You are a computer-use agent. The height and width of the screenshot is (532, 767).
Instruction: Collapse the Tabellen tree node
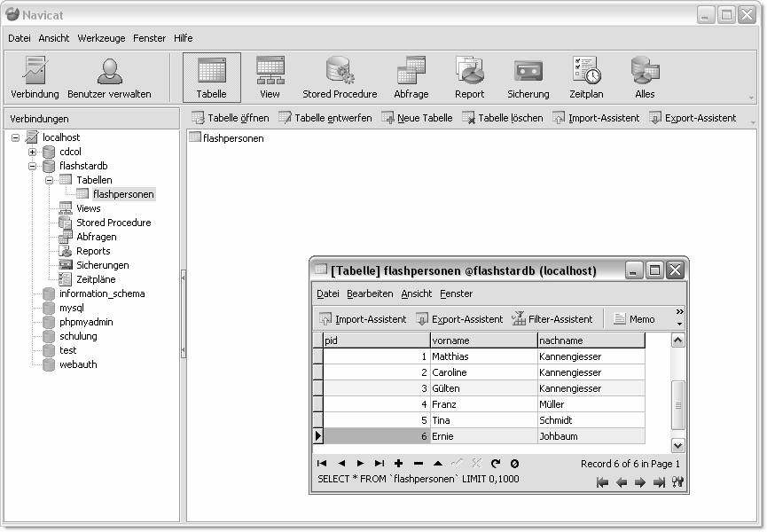coord(50,180)
